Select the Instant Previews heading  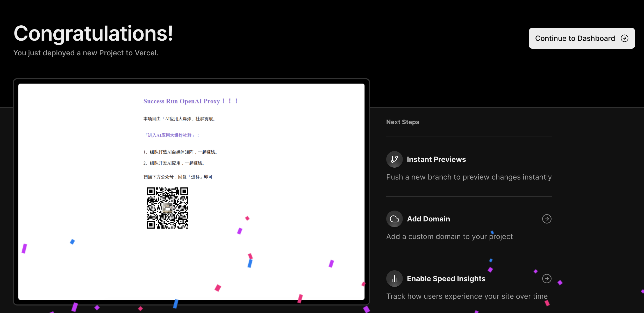[x=436, y=159]
